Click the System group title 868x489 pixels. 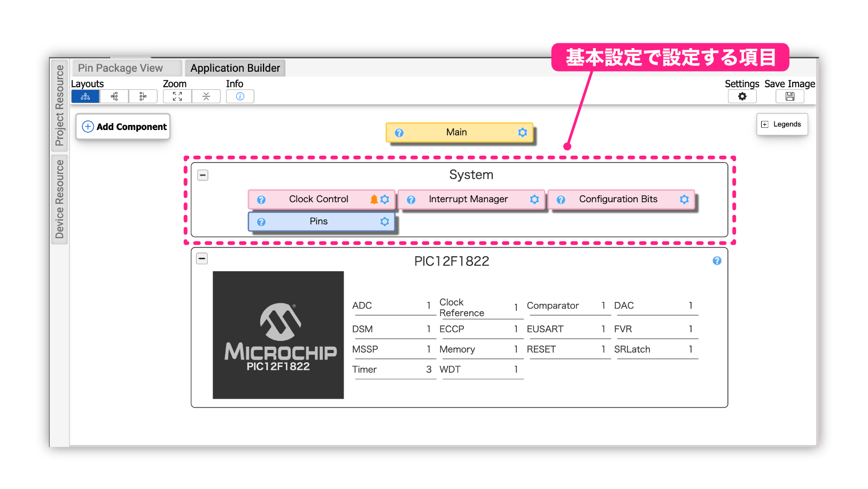tap(471, 175)
